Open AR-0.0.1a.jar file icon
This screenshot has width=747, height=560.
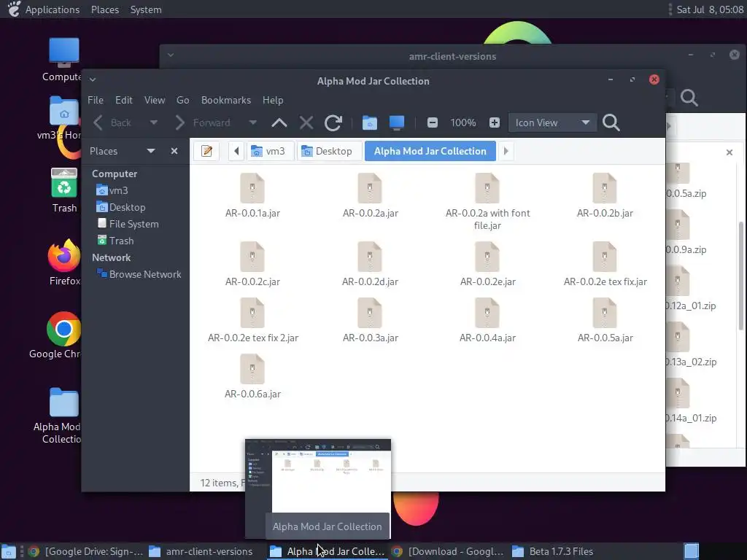coord(252,188)
